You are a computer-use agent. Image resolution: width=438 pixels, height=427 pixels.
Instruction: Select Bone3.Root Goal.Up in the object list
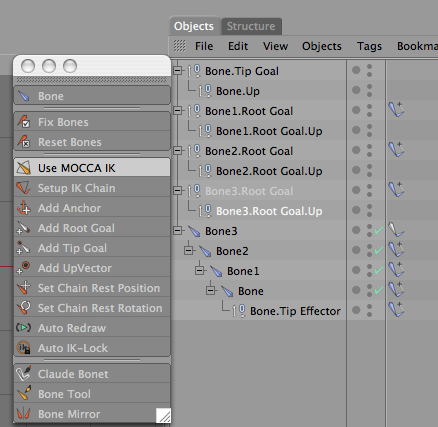269,211
